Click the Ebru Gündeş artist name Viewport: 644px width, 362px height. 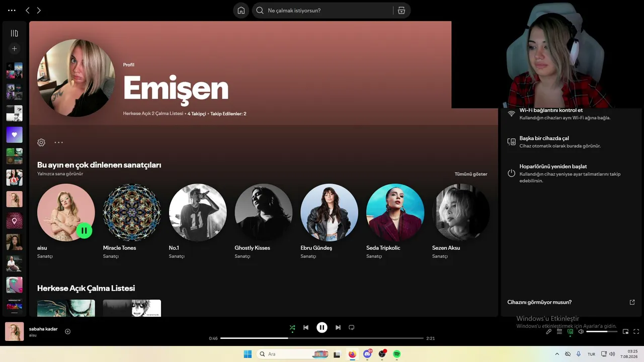[x=316, y=248]
